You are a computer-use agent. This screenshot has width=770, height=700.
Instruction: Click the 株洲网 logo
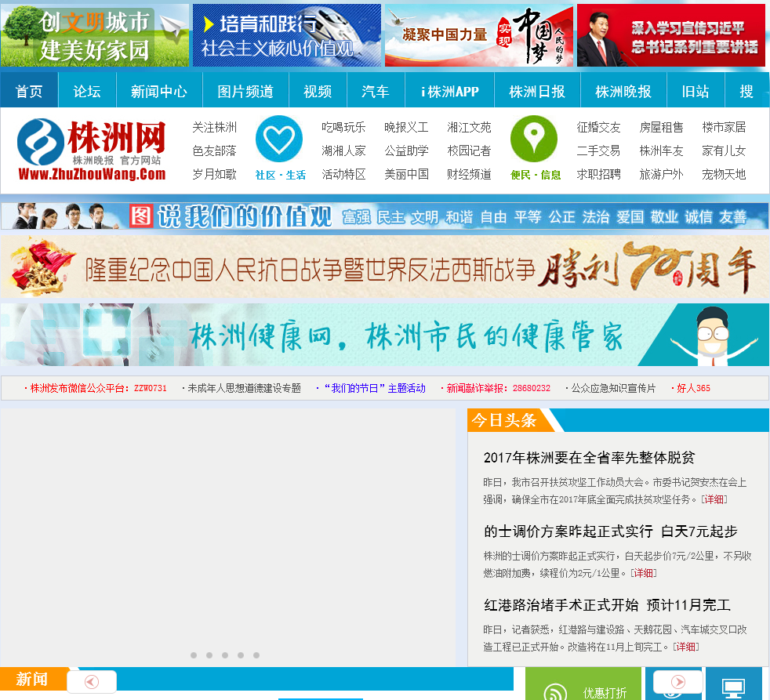click(x=92, y=151)
